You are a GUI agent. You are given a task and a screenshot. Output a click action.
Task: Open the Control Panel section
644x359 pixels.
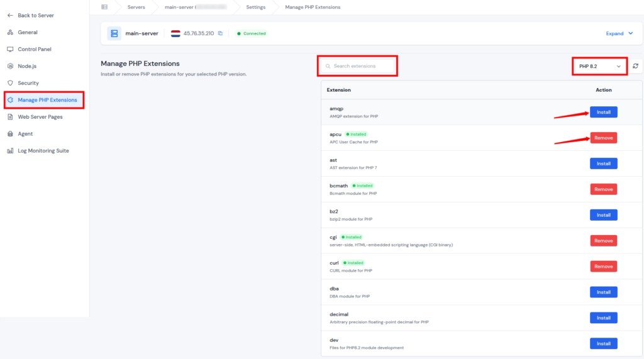[x=35, y=49]
